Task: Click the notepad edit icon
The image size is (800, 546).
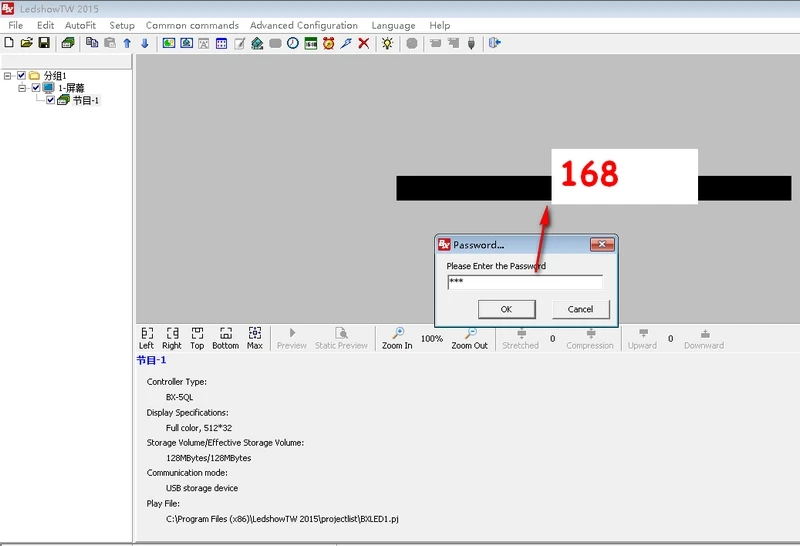Action: pos(239,43)
